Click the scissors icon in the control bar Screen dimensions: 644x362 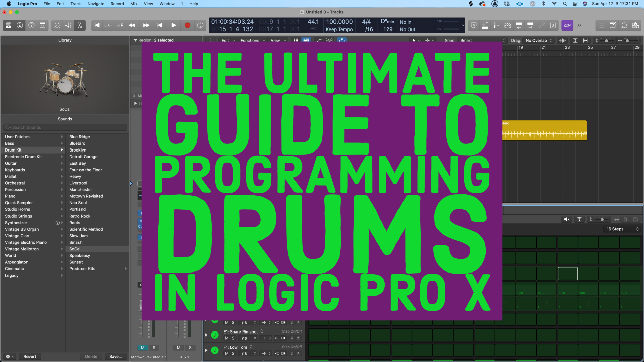[x=79, y=25]
